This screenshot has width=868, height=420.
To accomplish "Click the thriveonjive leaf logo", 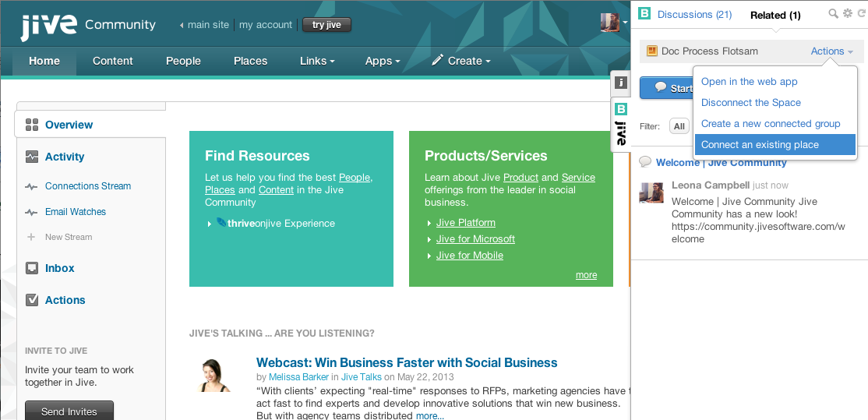I will 221,222.
